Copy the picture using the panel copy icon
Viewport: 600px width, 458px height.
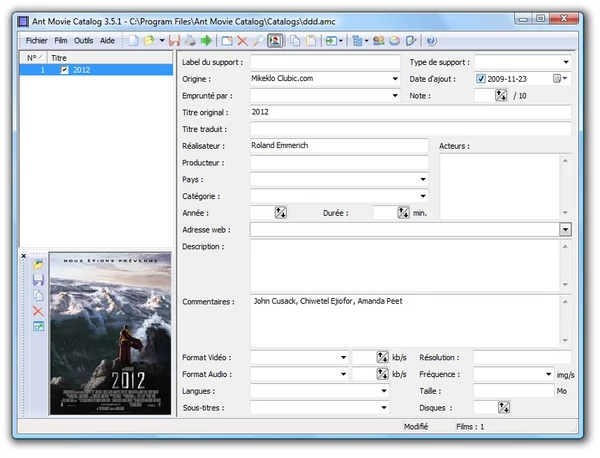tap(38, 295)
